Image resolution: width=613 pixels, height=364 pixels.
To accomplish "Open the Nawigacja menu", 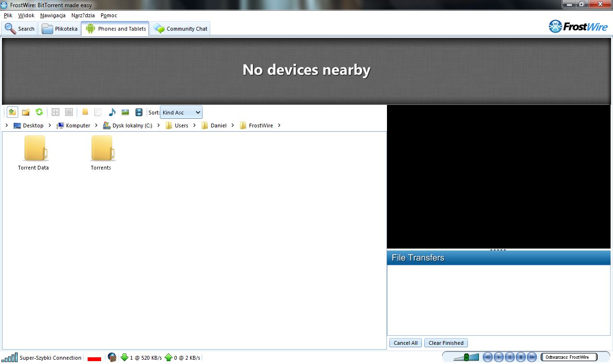I will 53,15.
